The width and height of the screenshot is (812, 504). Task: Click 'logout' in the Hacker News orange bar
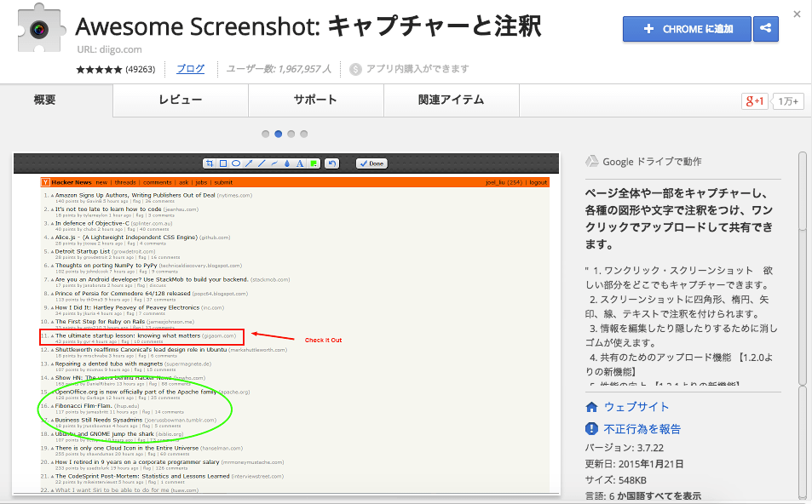coord(538,183)
